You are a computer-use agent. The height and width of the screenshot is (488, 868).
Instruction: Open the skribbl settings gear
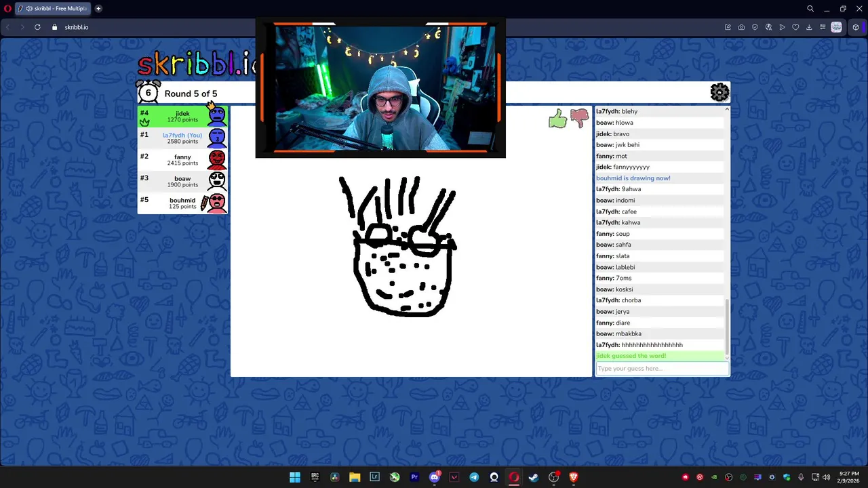(x=719, y=92)
